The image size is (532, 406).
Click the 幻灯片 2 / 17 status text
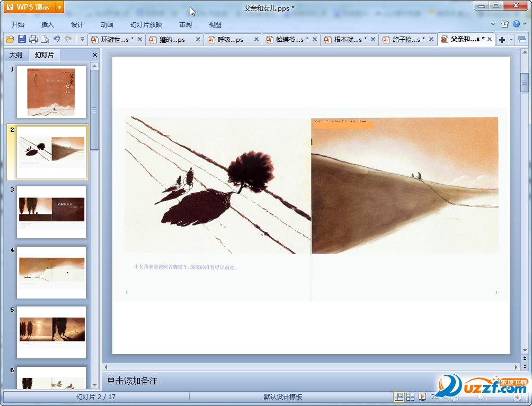(96, 397)
